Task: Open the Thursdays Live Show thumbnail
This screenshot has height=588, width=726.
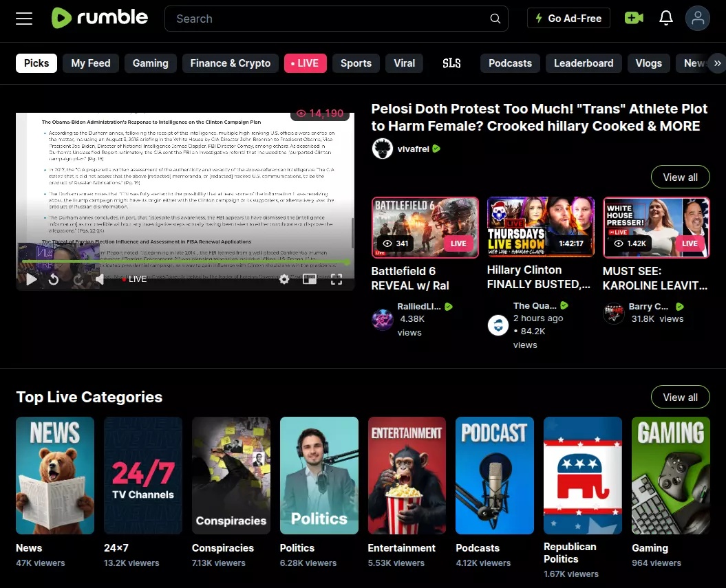Action: pyautogui.click(x=540, y=227)
